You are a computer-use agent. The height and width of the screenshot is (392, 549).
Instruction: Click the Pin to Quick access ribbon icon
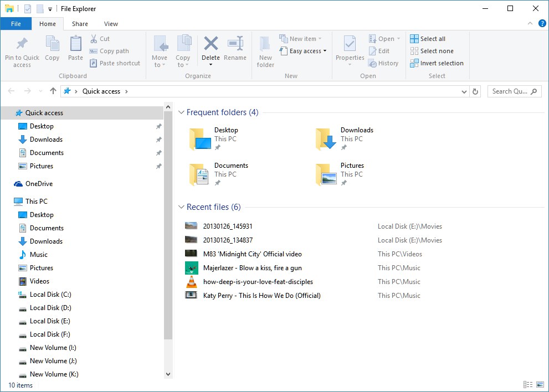(x=22, y=43)
